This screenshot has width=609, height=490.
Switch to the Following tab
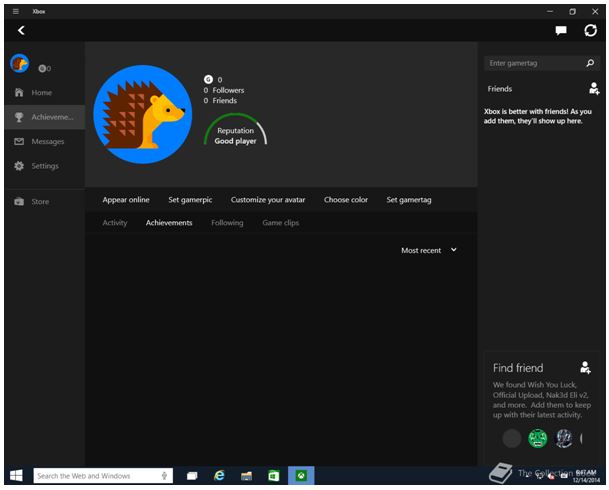point(227,222)
